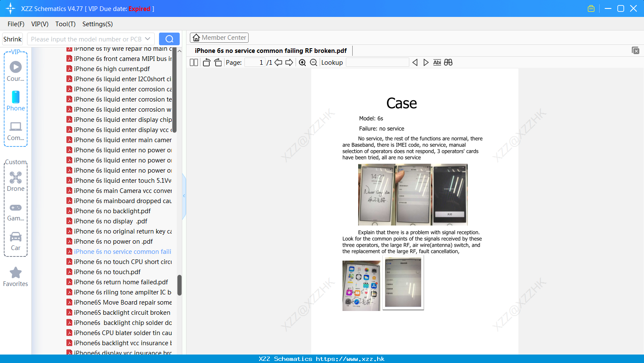Go to next page arrow
The width and height of the screenshot is (644, 363).
click(x=289, y=63)
